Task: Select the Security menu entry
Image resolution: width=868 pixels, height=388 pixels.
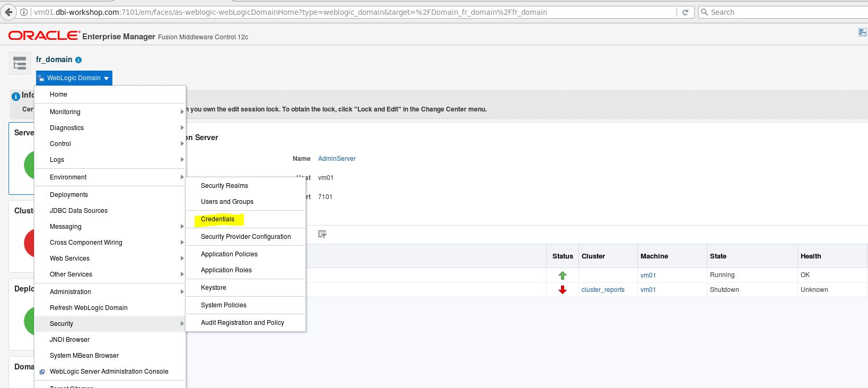Action: (110, 324)
